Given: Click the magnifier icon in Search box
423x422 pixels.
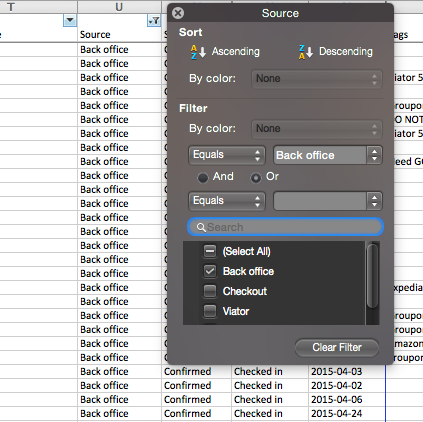Looking at the screenshot, I should coord(201,227).
